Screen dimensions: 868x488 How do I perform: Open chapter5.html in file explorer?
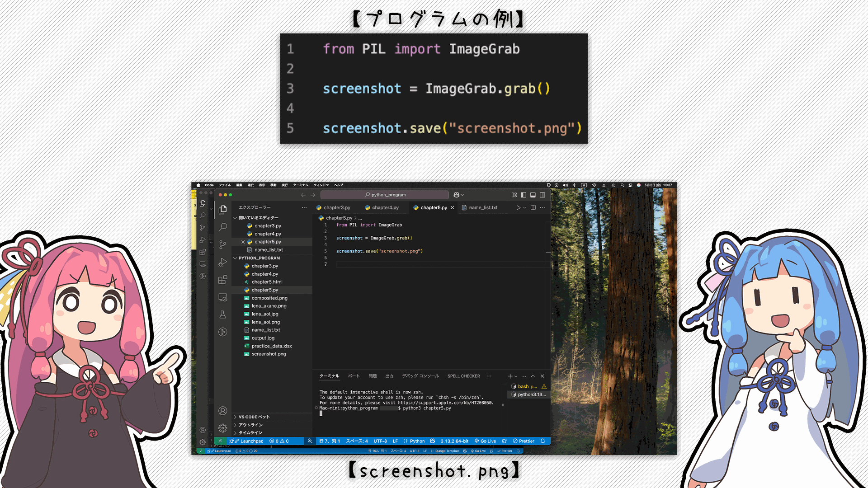pos(267,282)
